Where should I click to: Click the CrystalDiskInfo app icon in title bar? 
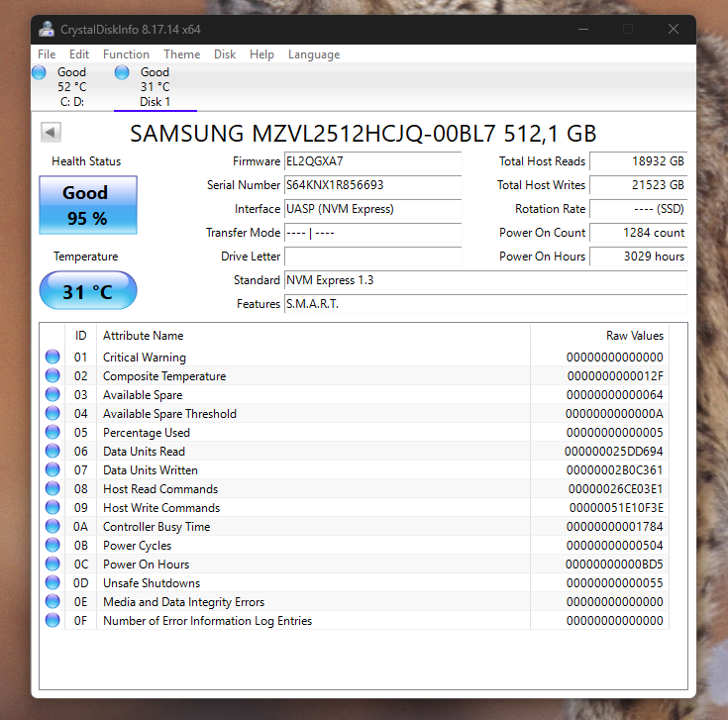[47, 30]
